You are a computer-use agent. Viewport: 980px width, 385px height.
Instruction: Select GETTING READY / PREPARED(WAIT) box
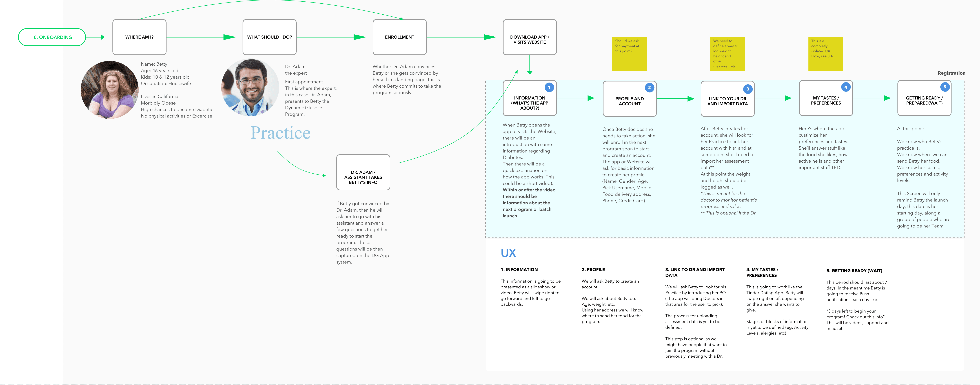click(x=924, y=98)
